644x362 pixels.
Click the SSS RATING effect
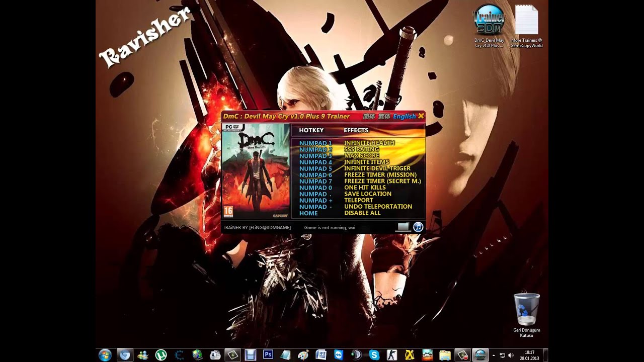(362, 149)
